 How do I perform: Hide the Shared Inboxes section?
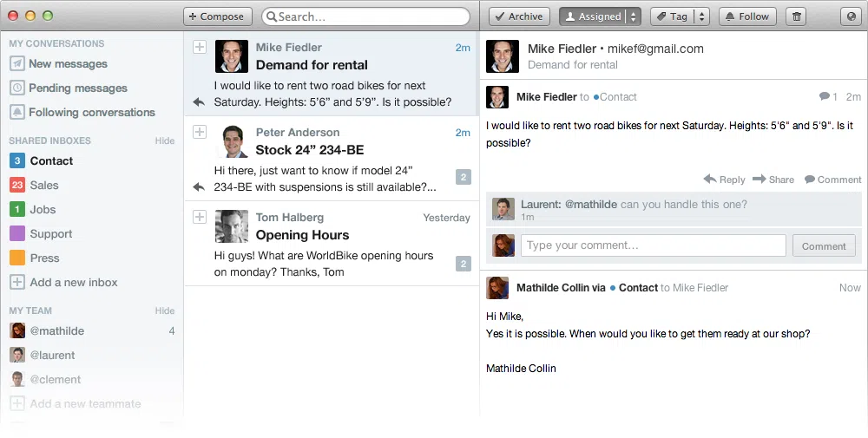pos(164,141)
